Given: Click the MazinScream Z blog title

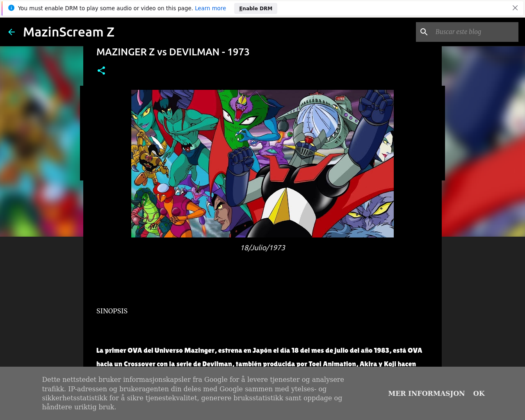Looking at the screenshot, I should coord(68,32).
